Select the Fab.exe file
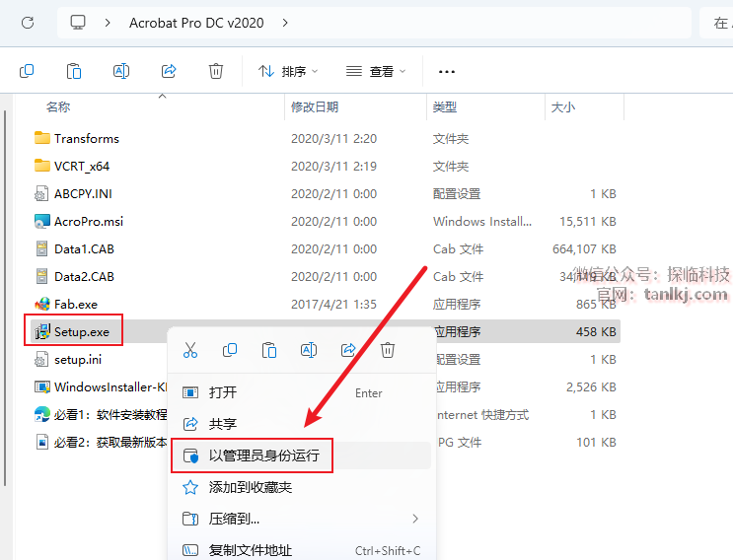The image size is (733, 560). click(76, 304)
